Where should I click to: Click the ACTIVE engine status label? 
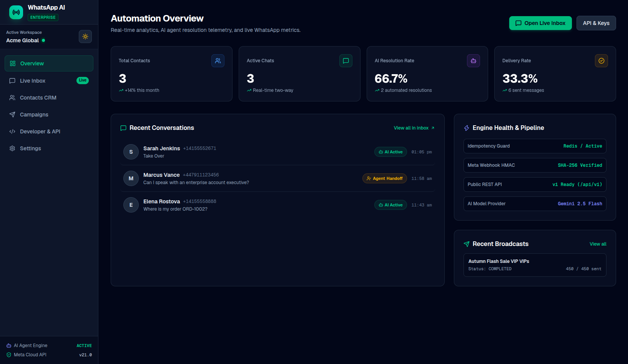(x=84, y=346)
